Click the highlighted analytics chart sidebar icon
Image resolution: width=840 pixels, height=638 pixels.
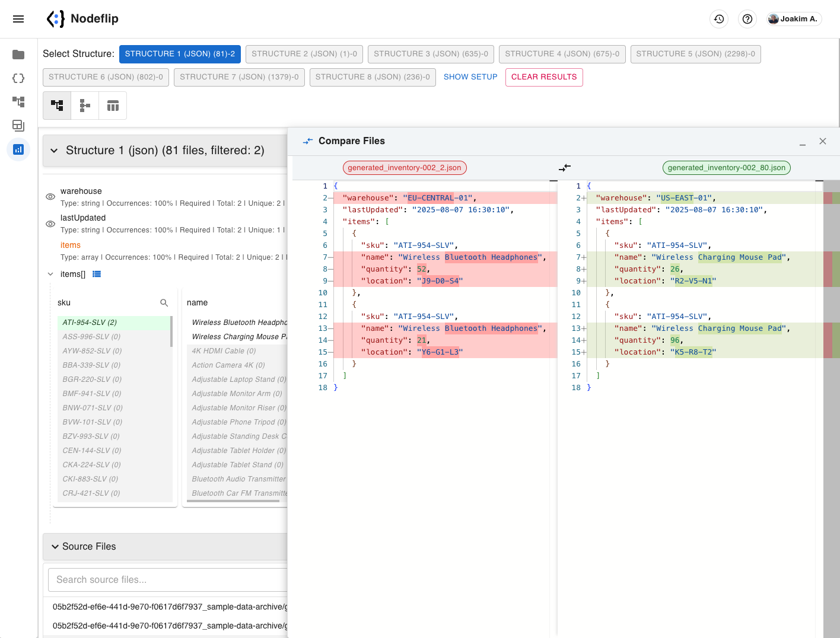[18, 149]
